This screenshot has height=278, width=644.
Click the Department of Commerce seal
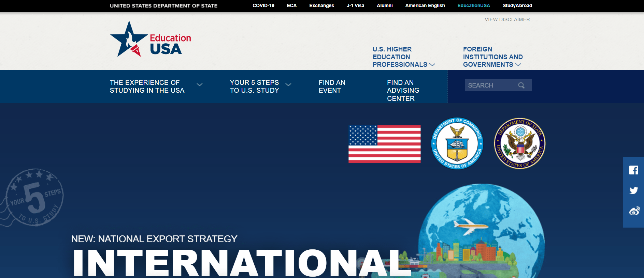coord(457,143)
